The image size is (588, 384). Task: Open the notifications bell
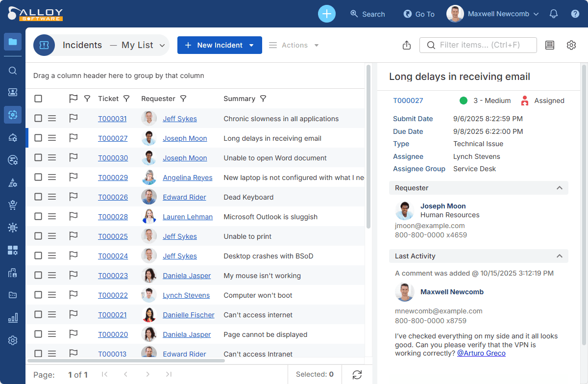554,14
